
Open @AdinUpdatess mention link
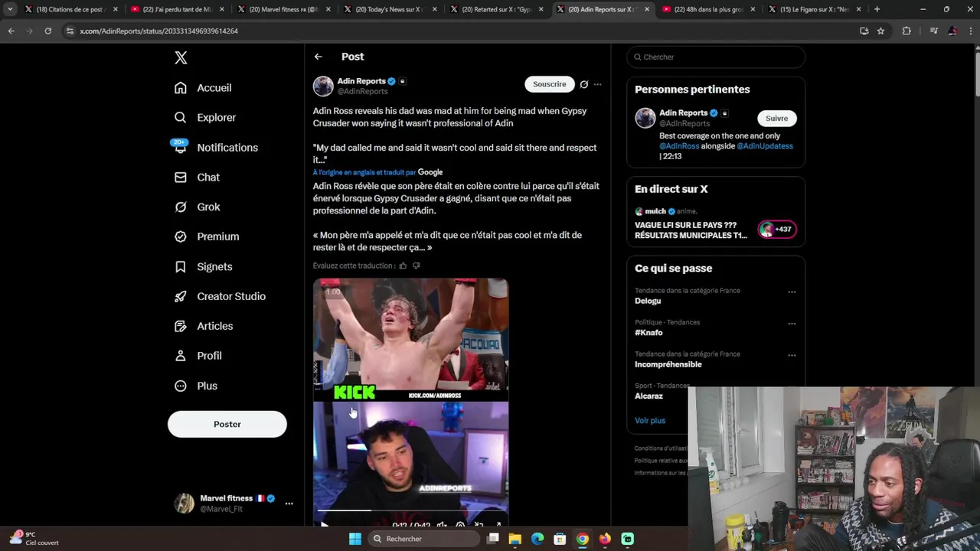(765, 146)
